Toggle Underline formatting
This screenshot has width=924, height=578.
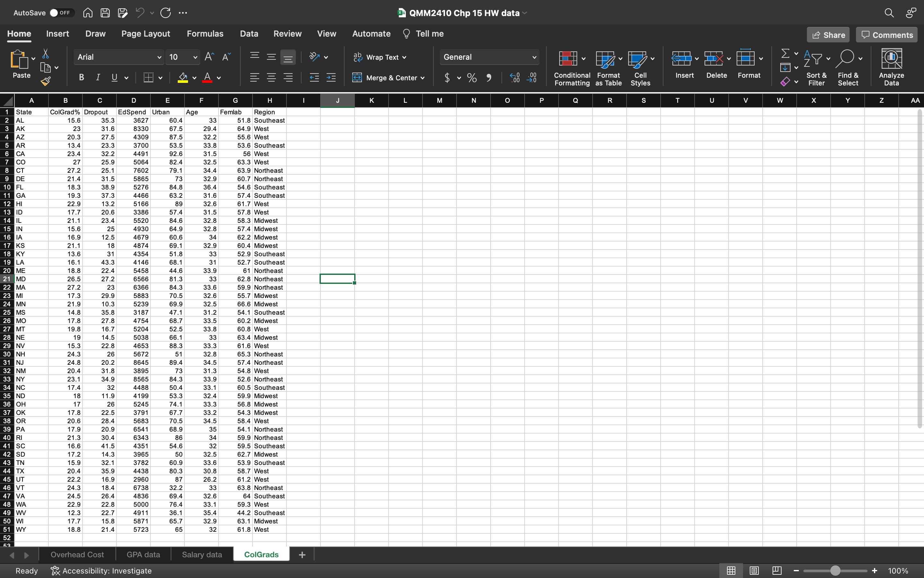pyautogui.click(x=114, y=78)
